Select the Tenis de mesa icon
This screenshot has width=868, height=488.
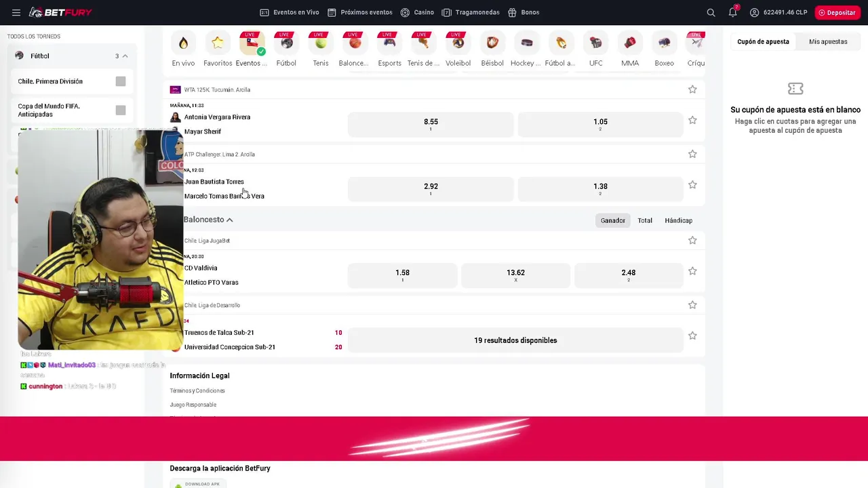tap(424, 43)
